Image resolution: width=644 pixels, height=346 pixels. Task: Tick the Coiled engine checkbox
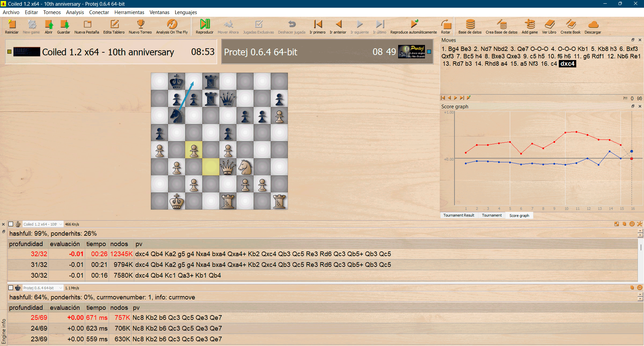[11, 224]
